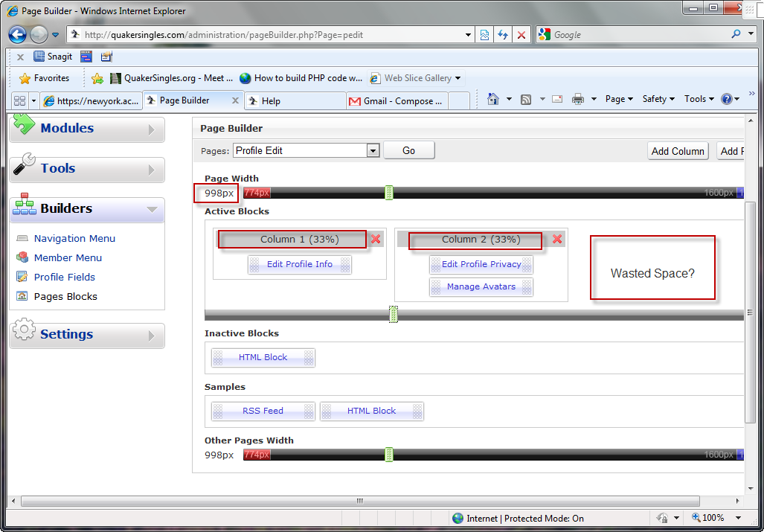
Task: Collapse the Builders sidebar section
Action: coord(86,209)
